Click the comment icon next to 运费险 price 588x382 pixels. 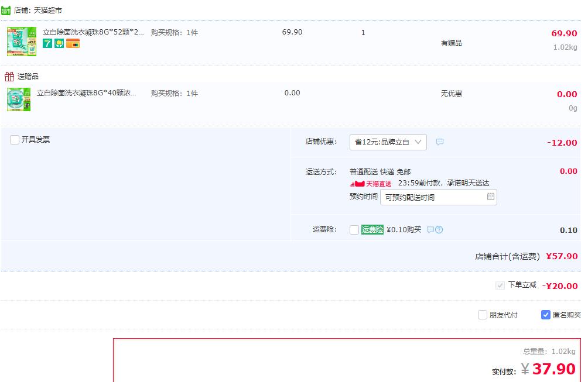point(430,229)
